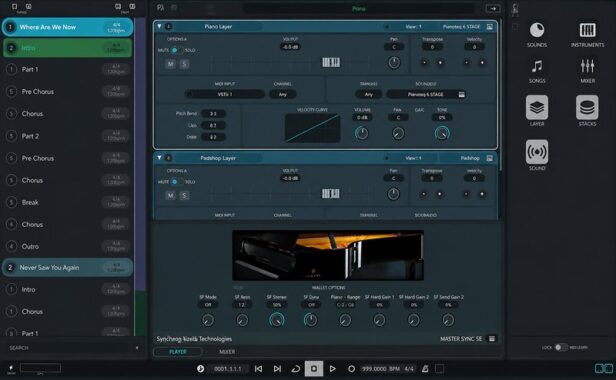
Task: Open the Mixer faders icon
Action: coord(587,66)
